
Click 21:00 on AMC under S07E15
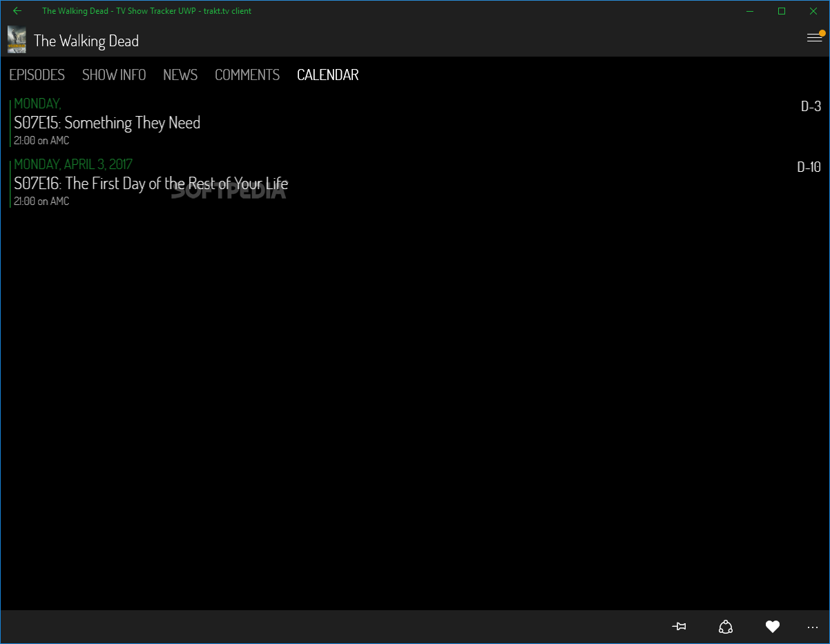click(41, 141)
